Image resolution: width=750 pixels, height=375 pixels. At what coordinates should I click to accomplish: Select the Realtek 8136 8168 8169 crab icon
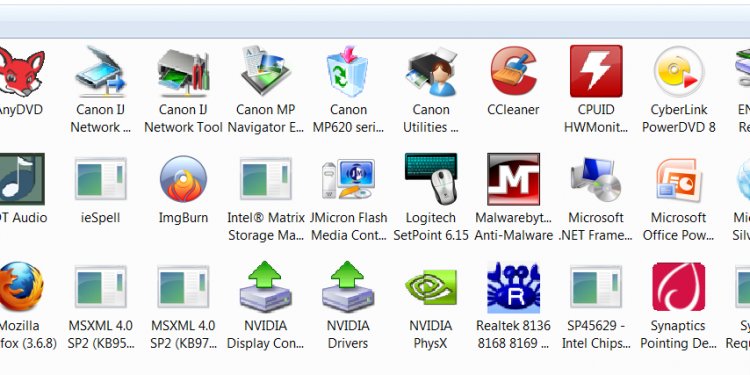pos(514,287)
